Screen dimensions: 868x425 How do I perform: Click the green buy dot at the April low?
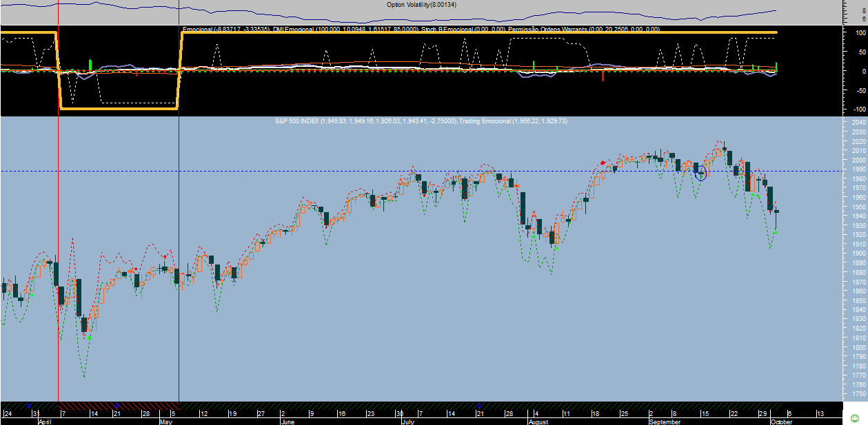[x=89, y=337]
